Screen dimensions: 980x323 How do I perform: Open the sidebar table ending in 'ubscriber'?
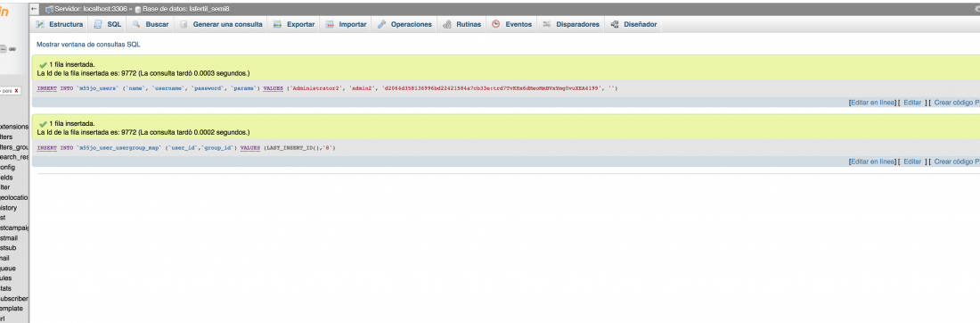[13, 299]
